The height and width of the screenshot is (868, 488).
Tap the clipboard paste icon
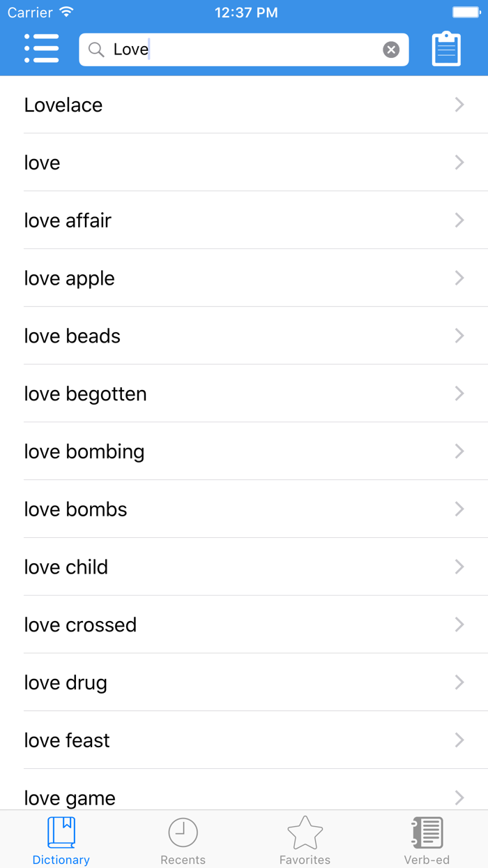coord(446,49)
